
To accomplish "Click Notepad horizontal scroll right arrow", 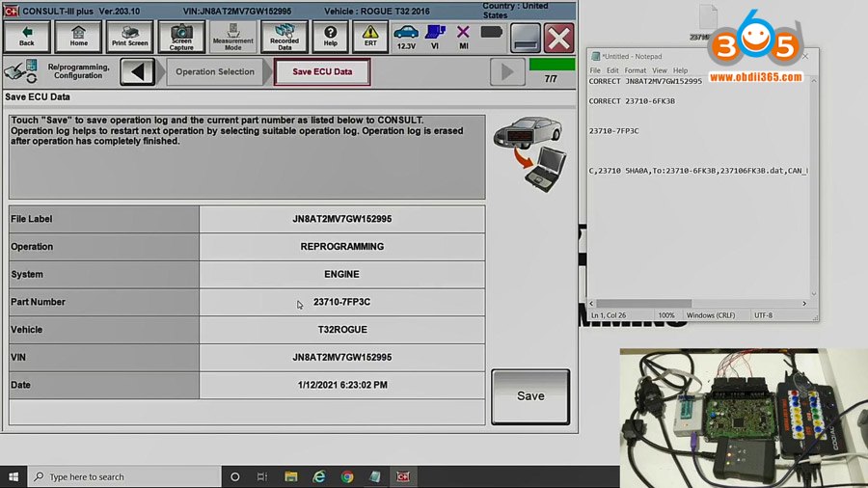I will [x=804, y=303].
